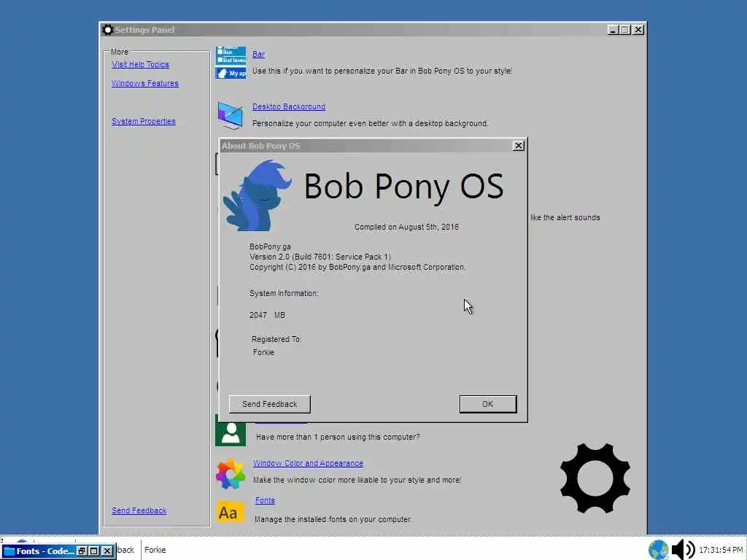Click the yellow Aa Fonts icon
Screen dimensions: 747x560
tap(231, 512)
